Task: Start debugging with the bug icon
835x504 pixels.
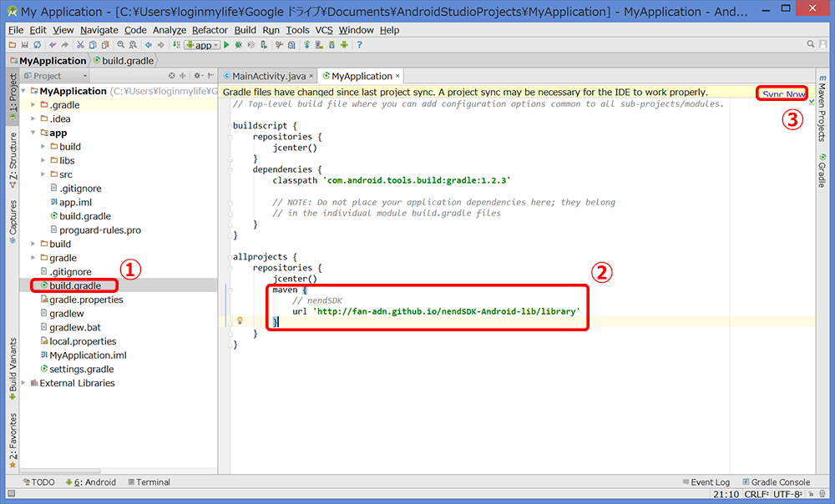Action: [x=239, y=45]
